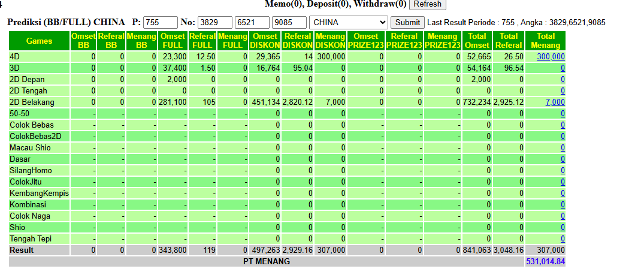Click the 3D row Total Menang link
The width and height of the screenshot is (644, 278).
point(563,68)
